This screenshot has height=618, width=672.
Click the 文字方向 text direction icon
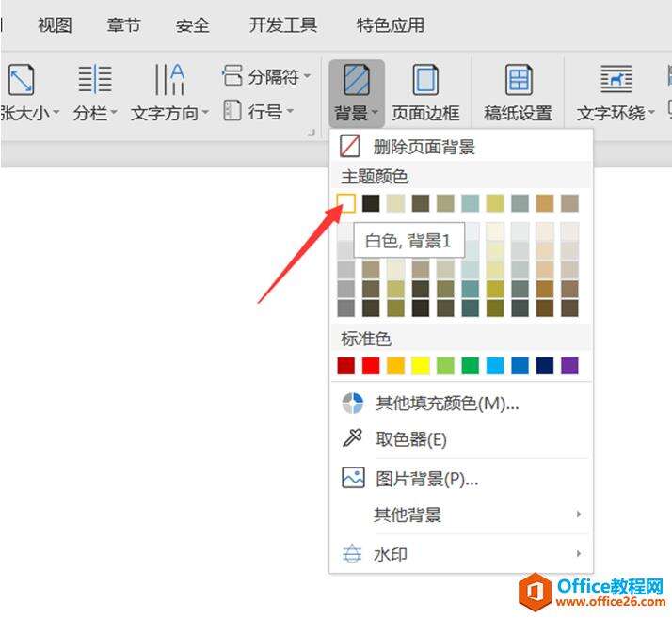coord(169,79)
